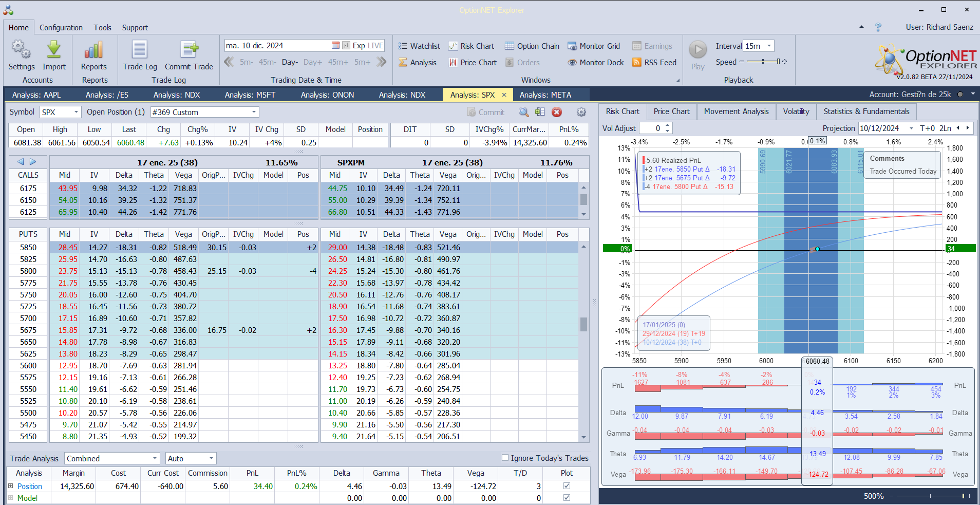Increase the Vol Adjust value with up arrow

click(667, 125)
